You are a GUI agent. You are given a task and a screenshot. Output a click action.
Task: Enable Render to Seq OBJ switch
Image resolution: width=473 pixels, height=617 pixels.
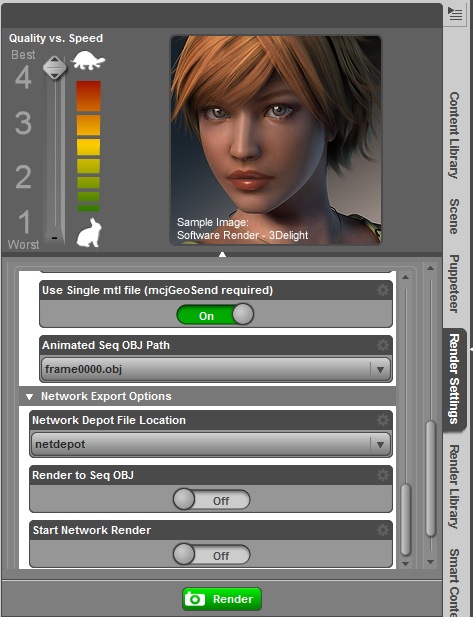pyautogui.click(x=212, y=500)
